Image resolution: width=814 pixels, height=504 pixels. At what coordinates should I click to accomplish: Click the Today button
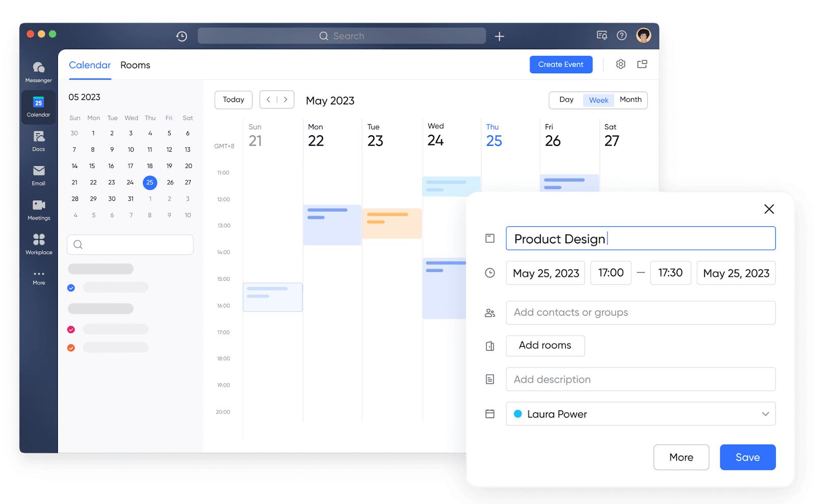click(x=234, y=100)
